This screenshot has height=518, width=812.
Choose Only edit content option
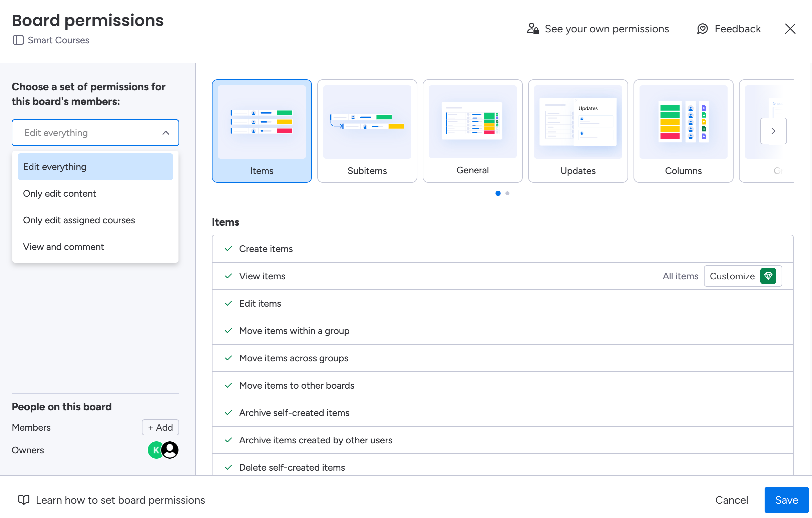click(60, 193)
